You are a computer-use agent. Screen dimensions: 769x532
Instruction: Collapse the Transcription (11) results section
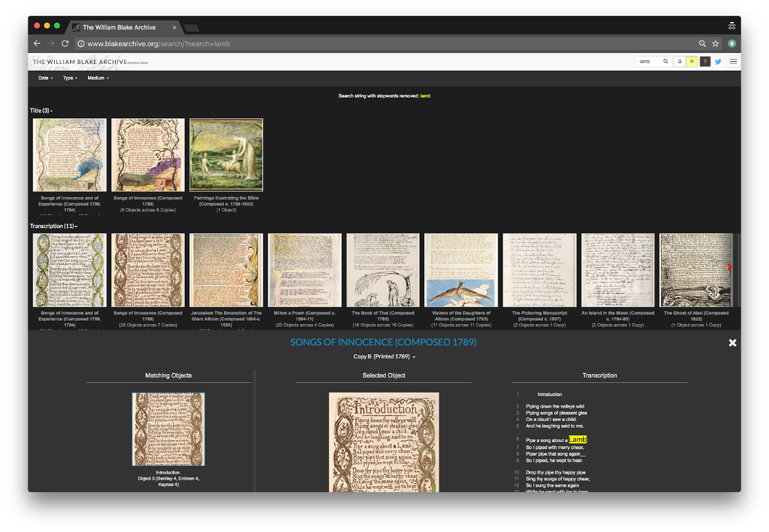click(54, 226)
